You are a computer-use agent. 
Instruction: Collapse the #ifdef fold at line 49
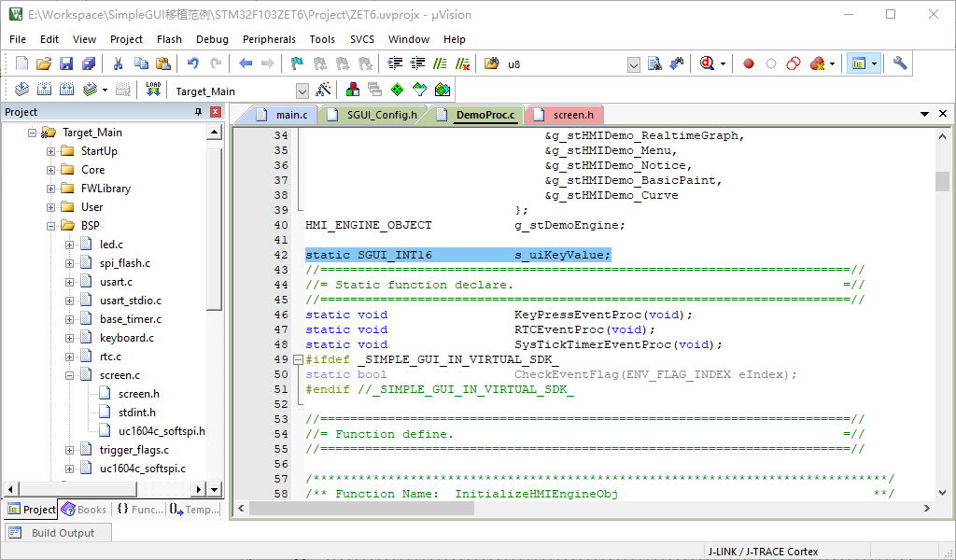298,359
